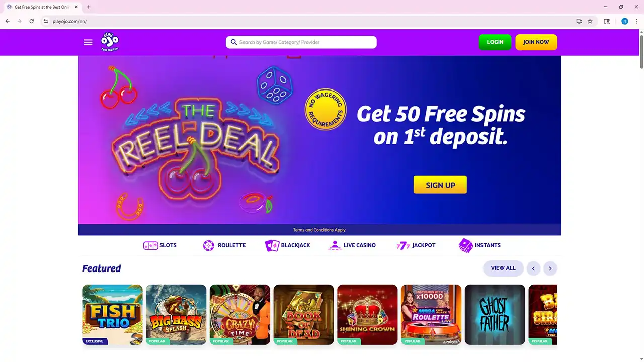Show previous Featured games with left arrow
This screenshot has width=644, height=362.
pos(534,268)
